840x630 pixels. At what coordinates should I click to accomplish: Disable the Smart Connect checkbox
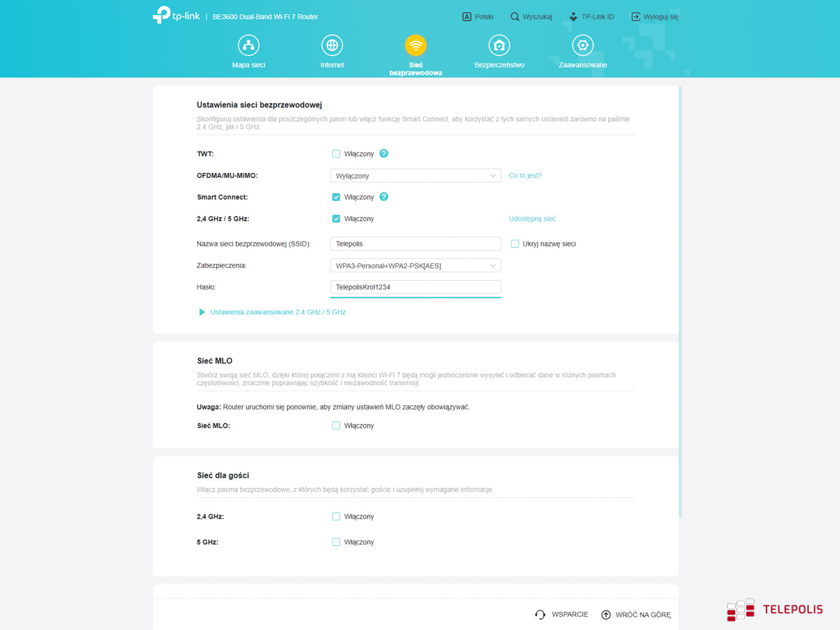pos(336,197)
